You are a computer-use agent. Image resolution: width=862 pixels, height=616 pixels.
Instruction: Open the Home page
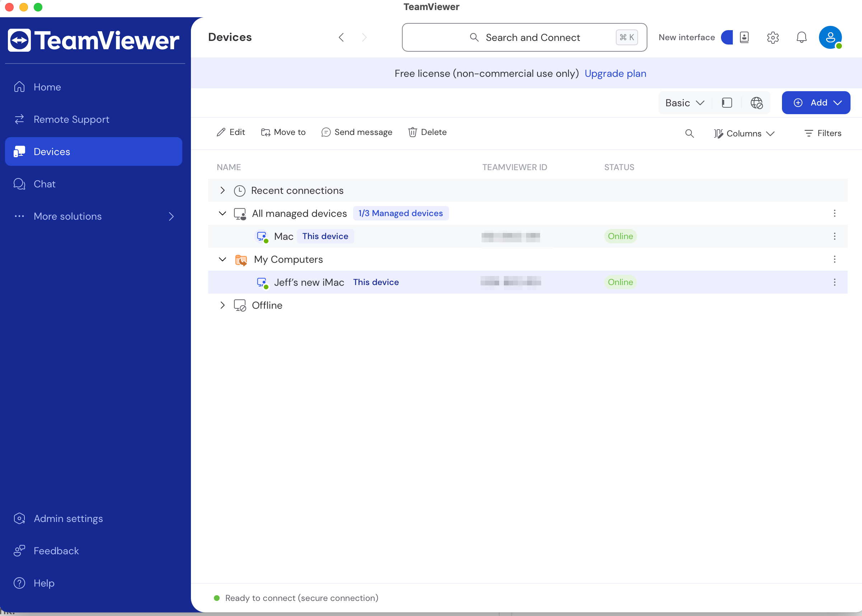pos(93,87)
